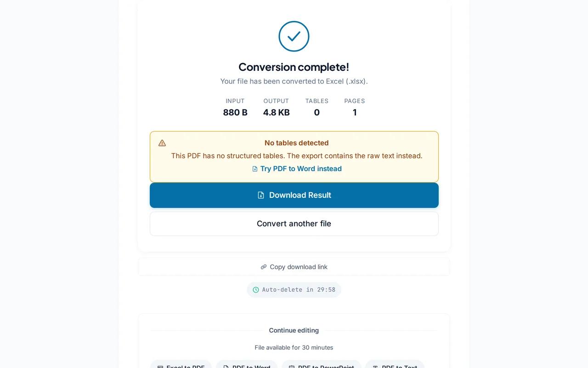This screenshot has height=368, width=588.
Task: Click the PDF to Word chip icon
Action: pyautogui.click(x=226, y=367)
